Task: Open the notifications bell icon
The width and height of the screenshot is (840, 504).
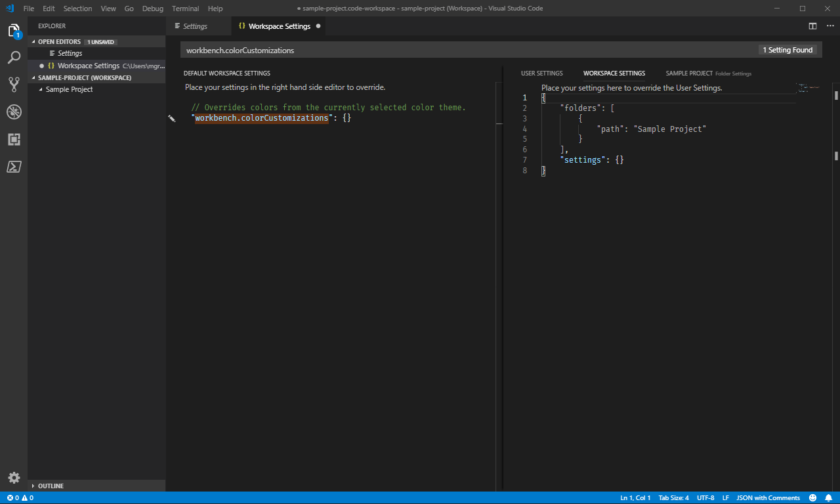Action: point(829,498)
